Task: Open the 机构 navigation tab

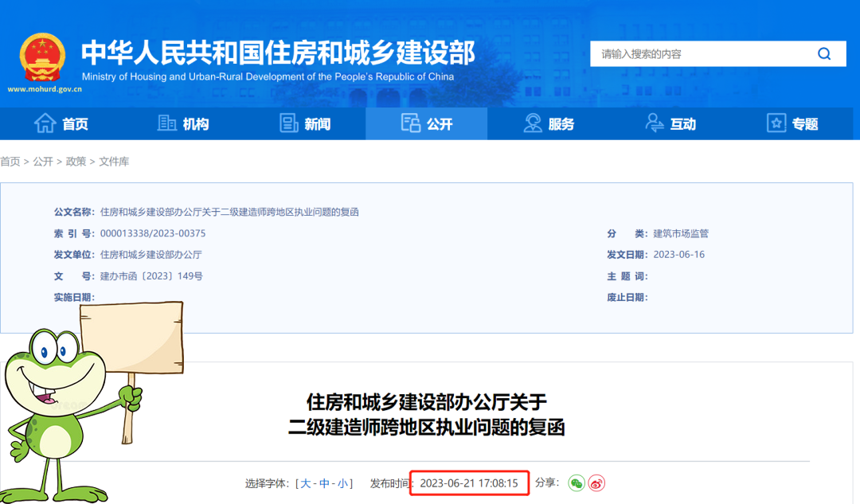Action: (182, 123)
